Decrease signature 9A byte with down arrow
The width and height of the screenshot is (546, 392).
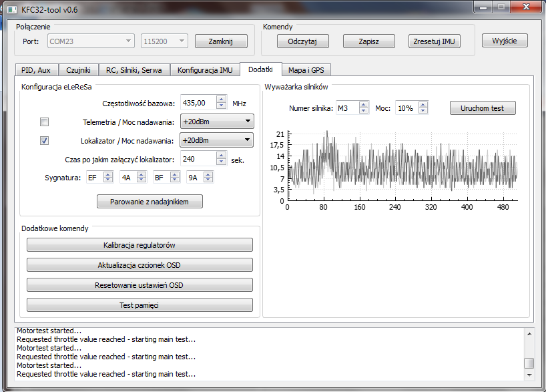(208, 180)
